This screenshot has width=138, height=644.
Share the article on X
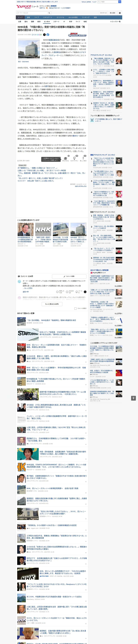coord(44,35)
